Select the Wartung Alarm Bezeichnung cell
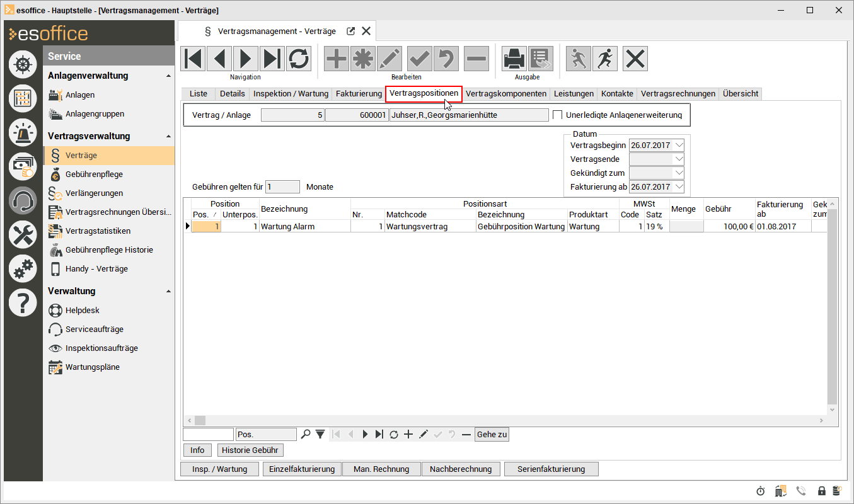Viewport: 854px width, 504px height. pos(304,226)
